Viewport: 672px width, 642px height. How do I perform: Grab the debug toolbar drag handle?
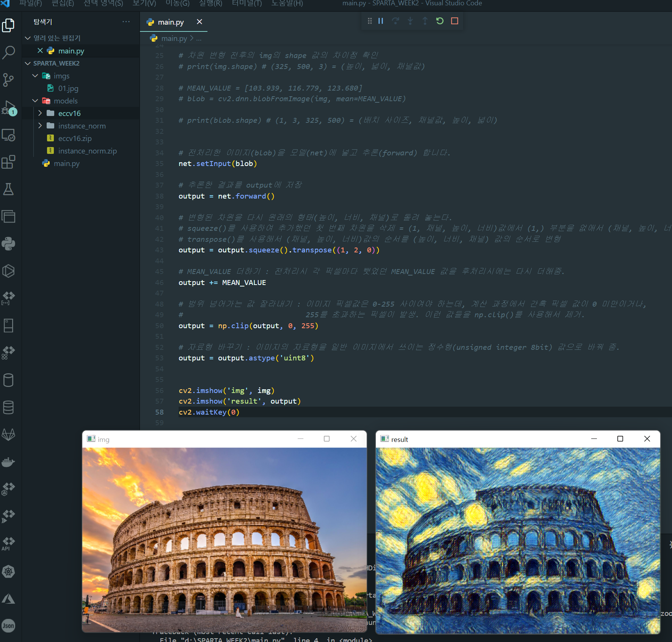coord(370,21)
